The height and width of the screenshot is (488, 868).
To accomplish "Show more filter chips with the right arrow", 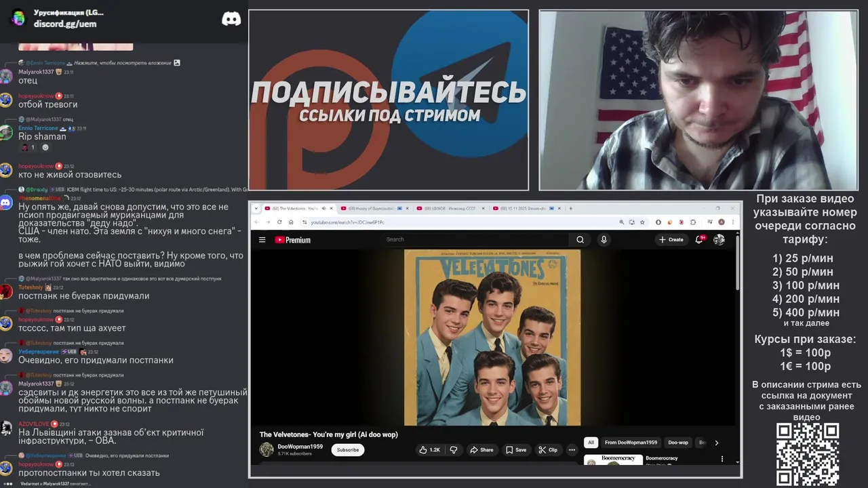I will (x=716, y=443).
